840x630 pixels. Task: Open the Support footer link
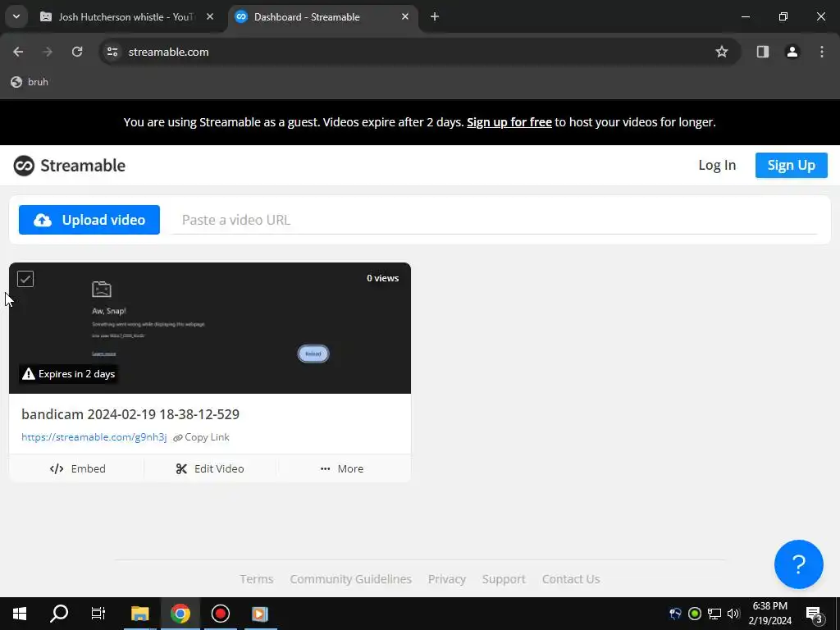point(504,579)
